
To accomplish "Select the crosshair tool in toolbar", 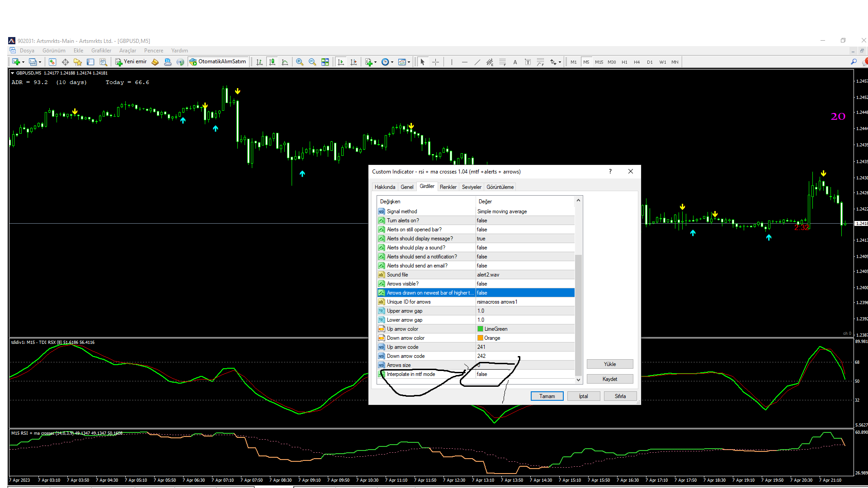I will point(435,62).
